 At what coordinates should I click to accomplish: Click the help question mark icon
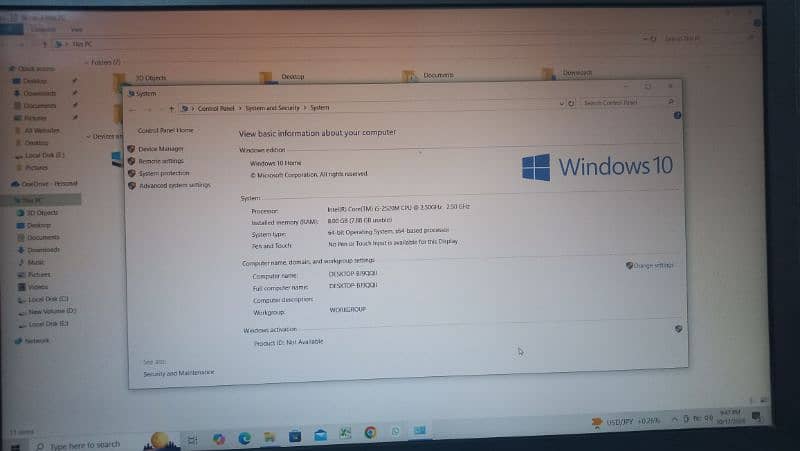pyautogui.click(x=677, y=116)
